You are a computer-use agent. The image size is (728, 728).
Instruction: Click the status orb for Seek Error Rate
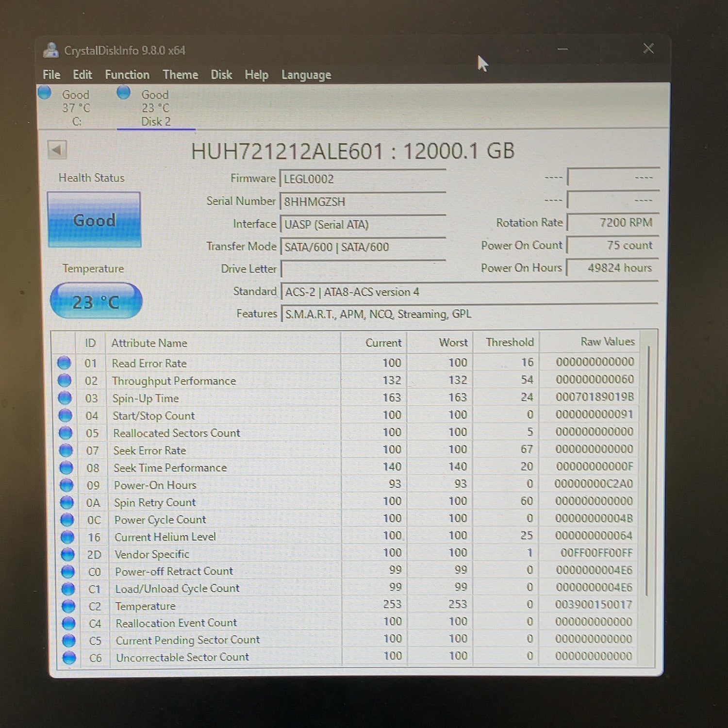coord(66,450)
